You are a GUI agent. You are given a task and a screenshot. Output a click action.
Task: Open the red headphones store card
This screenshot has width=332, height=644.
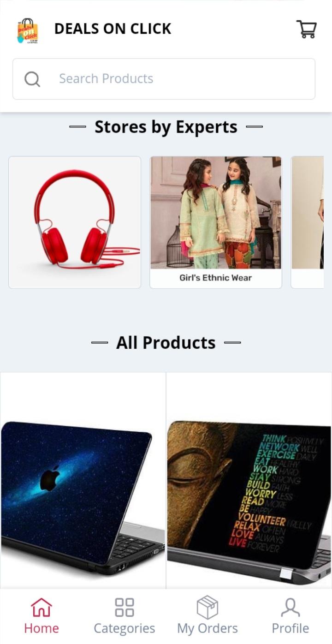click(75, 222)
